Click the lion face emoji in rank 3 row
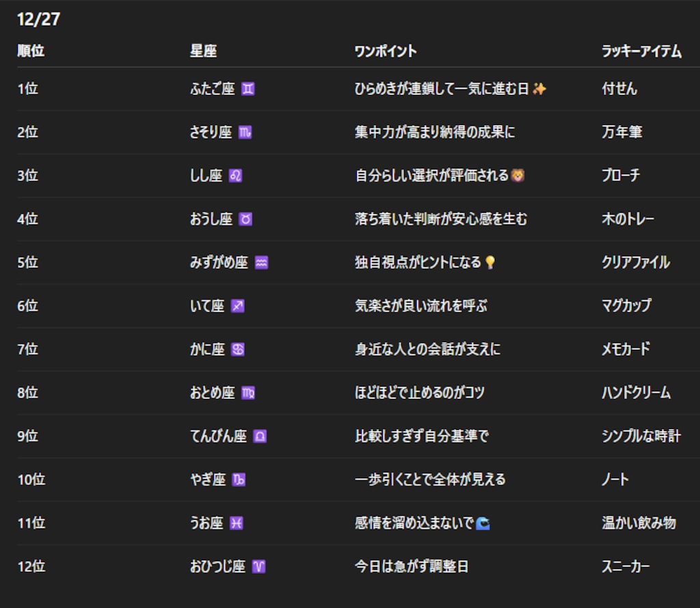The height and width of the screenshot is (608, 700). click(517, 176)
